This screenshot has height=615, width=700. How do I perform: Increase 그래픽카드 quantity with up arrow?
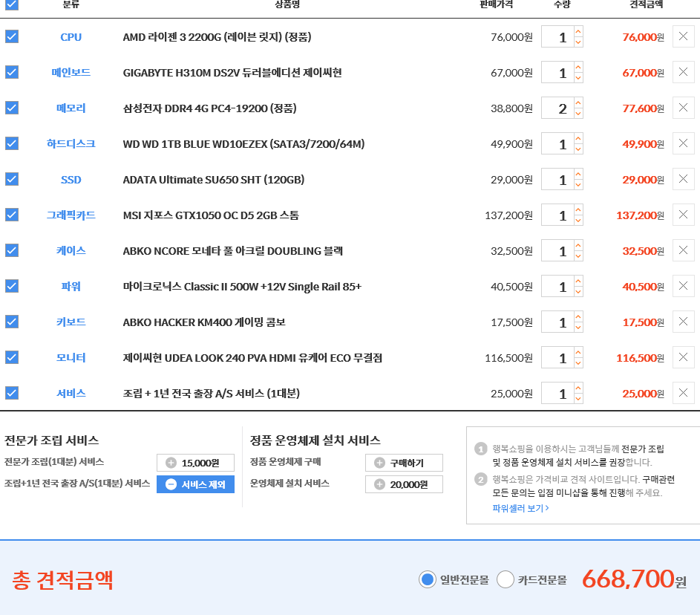pos(578,209)
